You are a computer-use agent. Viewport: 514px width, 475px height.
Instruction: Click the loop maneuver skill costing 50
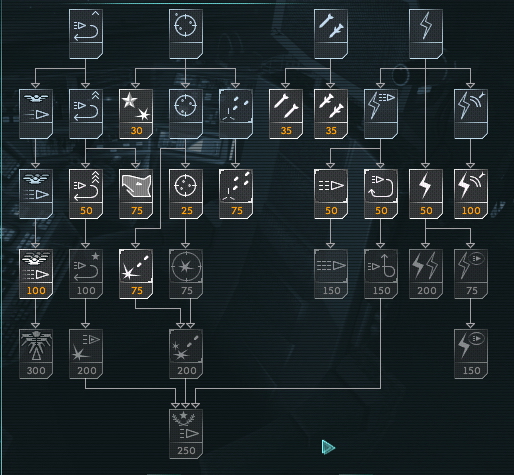tap(381, 194)
